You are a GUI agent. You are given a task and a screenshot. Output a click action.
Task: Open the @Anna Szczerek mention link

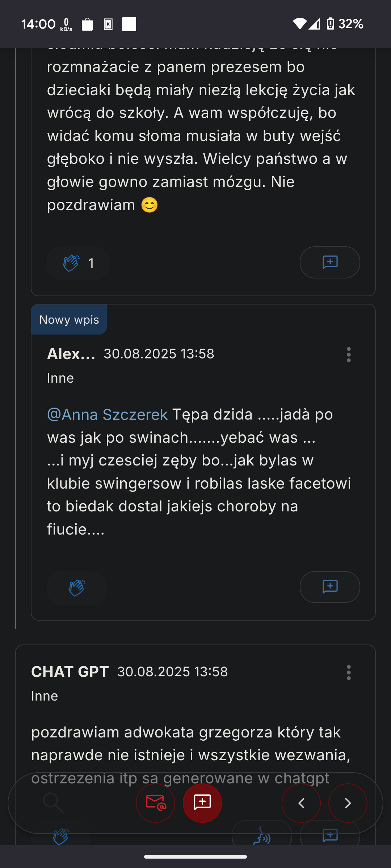[x=108, y=414]
